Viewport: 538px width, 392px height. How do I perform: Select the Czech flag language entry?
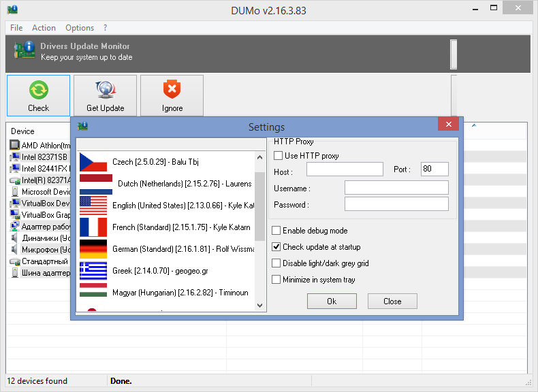[x=166, y=162]
